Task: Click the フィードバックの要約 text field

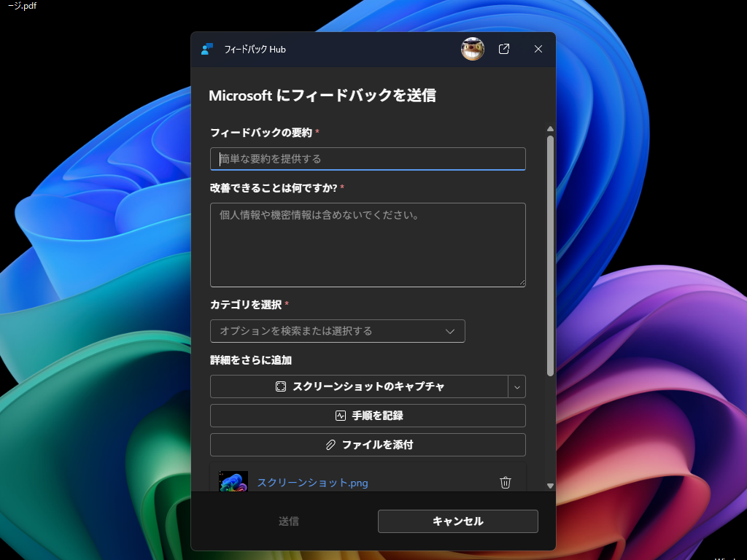Action: (368, 158)
